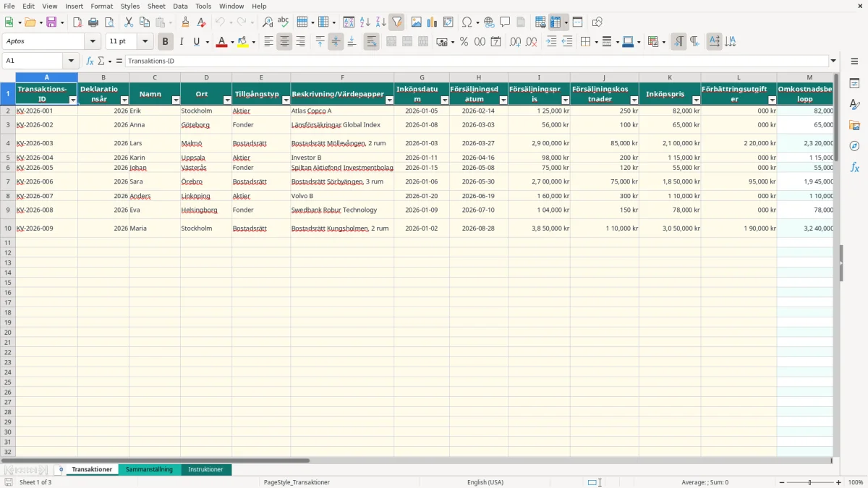Image resolution: width=868 pixels, height=488 pixels.
Task: Switch to the Instruktioner sheet tab
Action: [205, 470]
